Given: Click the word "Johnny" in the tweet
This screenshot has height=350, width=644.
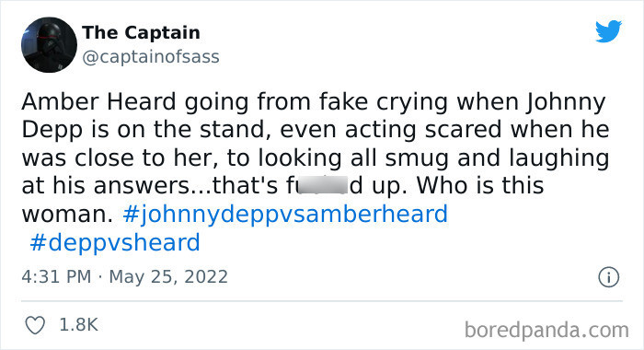Looking at the screenshot, I should pos(566,103).
